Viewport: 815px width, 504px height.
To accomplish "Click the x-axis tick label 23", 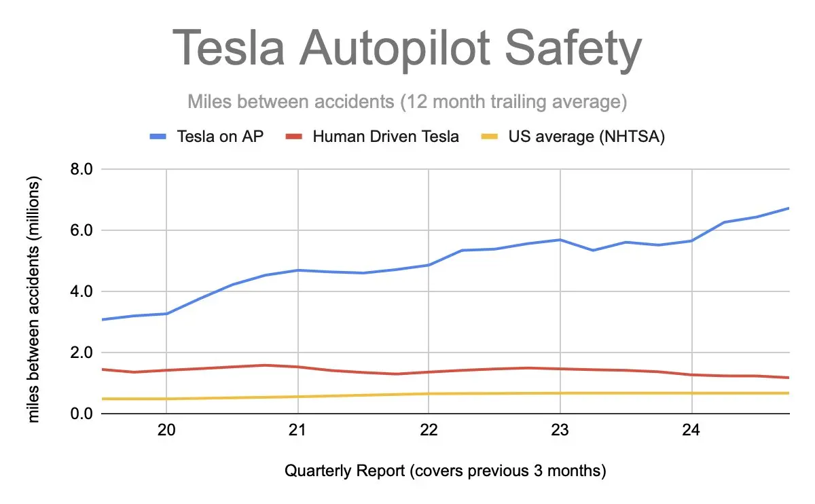I will tap(560, 432).
